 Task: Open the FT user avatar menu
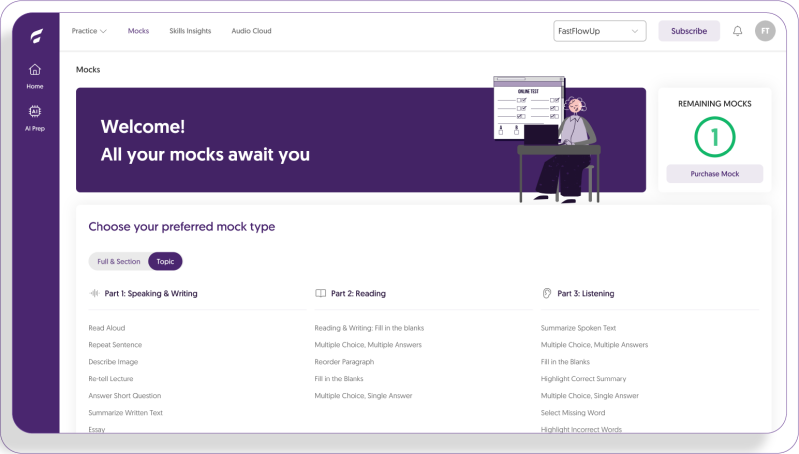[765, 31]
